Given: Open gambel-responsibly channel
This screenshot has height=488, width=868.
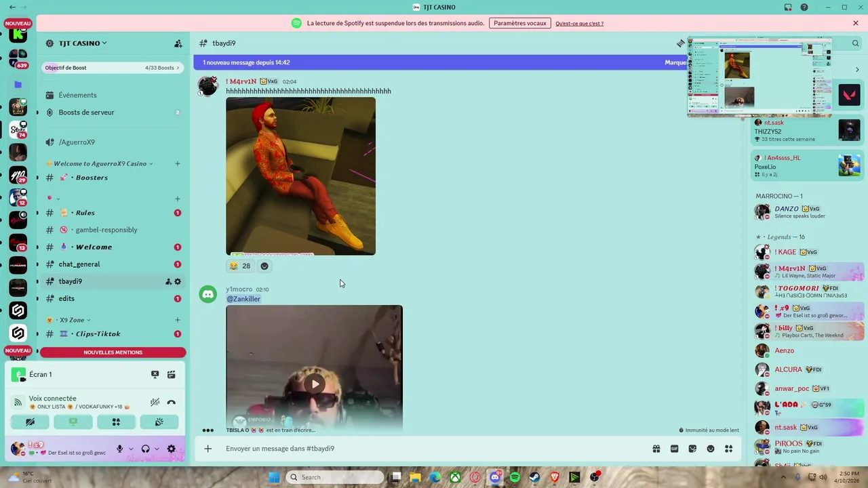Looking at the screenshot, I should point(113,230).
